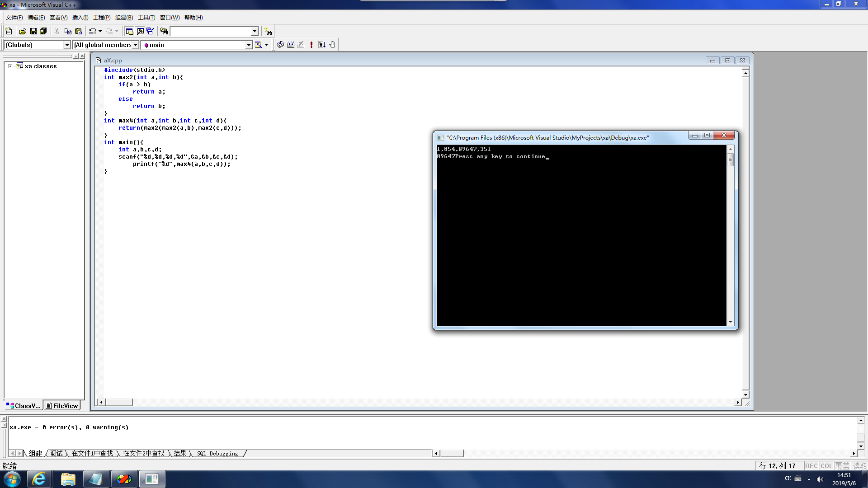Expand the xa classes tree node

tap(10, 66)
